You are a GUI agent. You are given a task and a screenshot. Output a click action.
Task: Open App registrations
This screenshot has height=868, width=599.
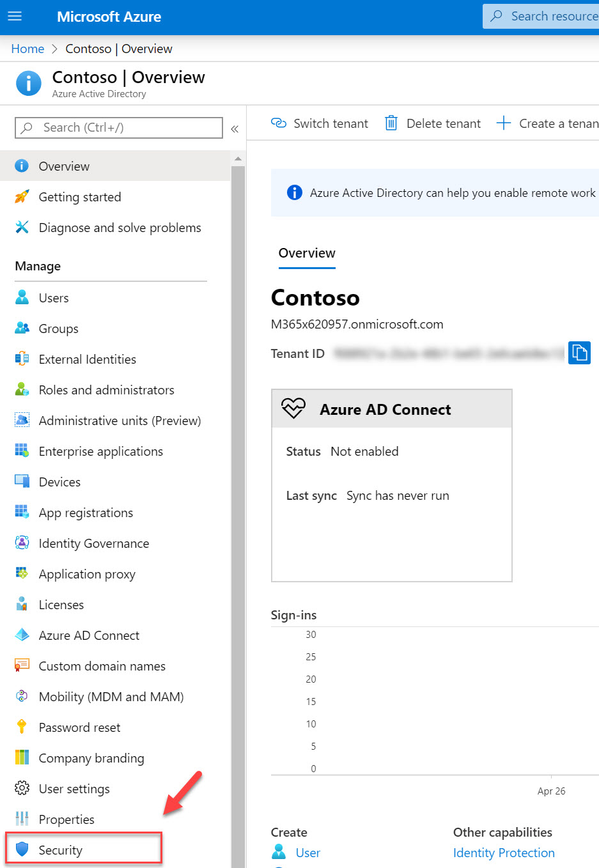(86, 512)
